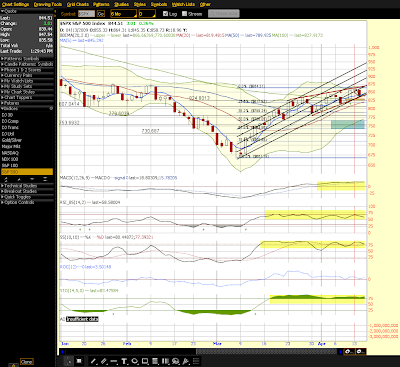Choose the ellipse drawing tool

click(x=135, y=361)
